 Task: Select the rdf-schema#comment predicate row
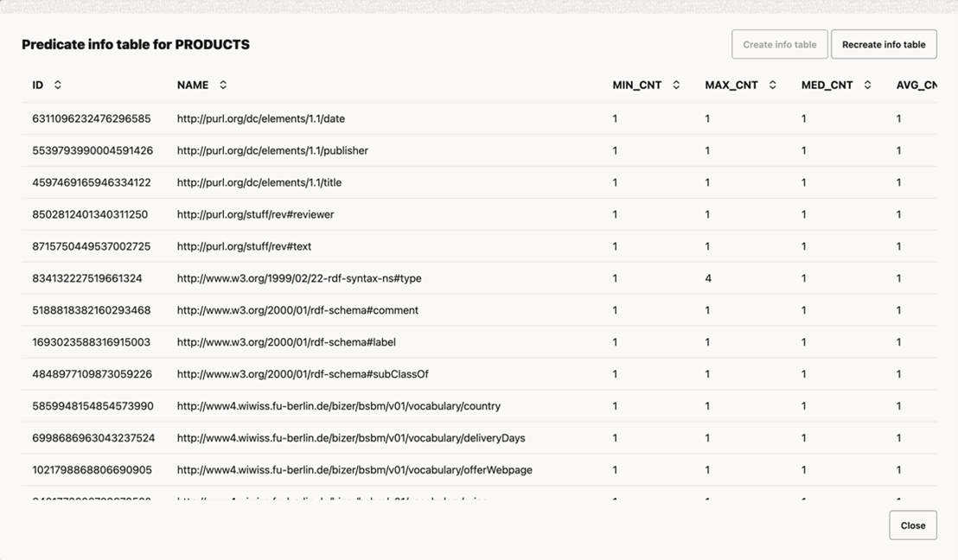(297, 310)
